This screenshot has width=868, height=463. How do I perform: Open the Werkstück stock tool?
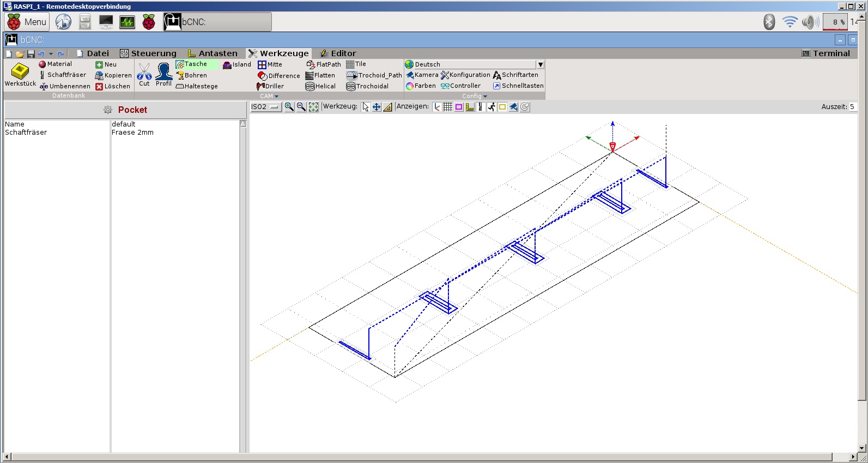(x=20, y=75)
